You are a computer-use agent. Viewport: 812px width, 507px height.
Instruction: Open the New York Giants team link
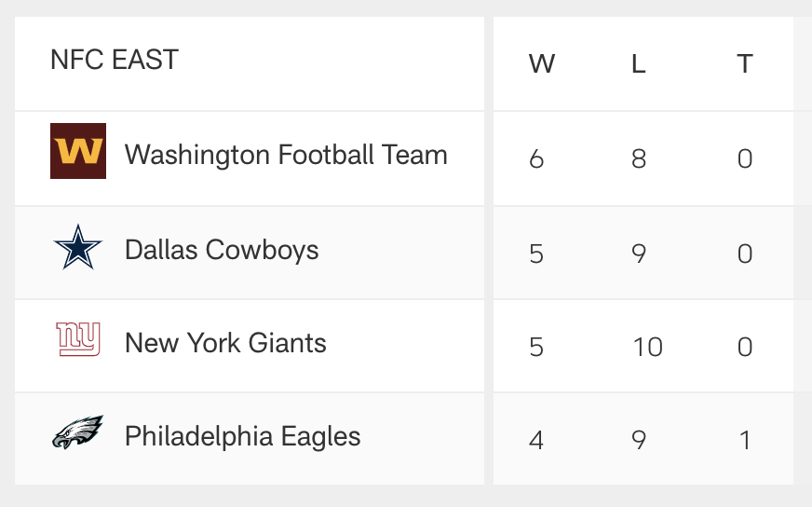click(225, 343)
